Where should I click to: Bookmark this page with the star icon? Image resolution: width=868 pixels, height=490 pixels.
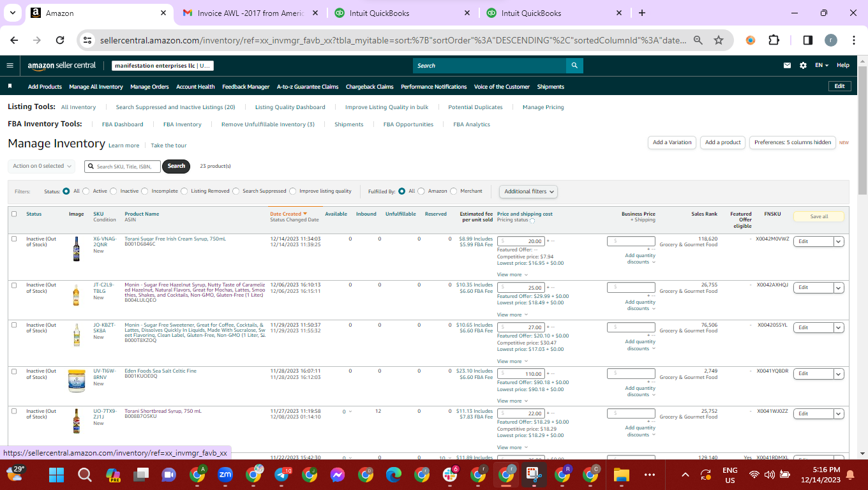click(x=719, y=40)
